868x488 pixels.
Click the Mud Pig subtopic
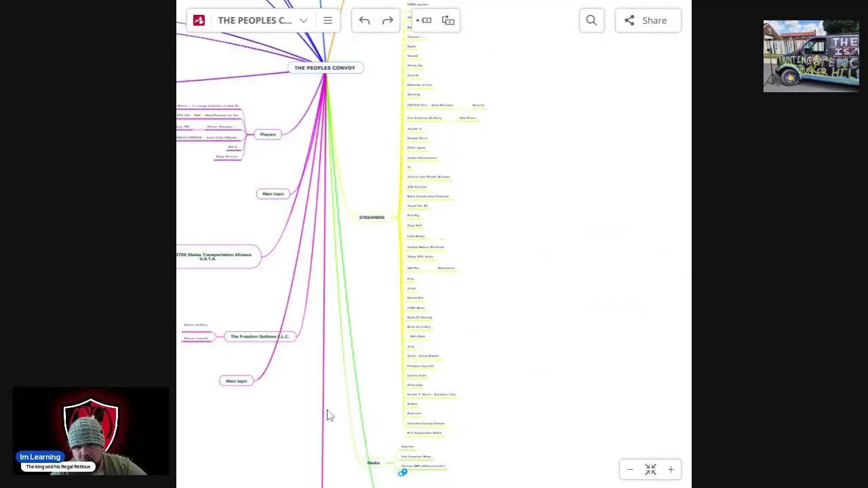413,216
